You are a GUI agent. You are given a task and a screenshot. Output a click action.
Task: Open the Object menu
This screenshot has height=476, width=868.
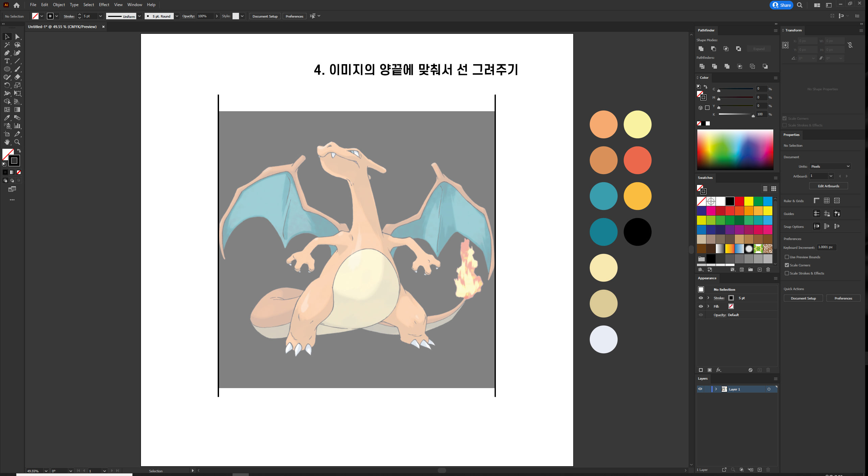[x=59, y=5]
